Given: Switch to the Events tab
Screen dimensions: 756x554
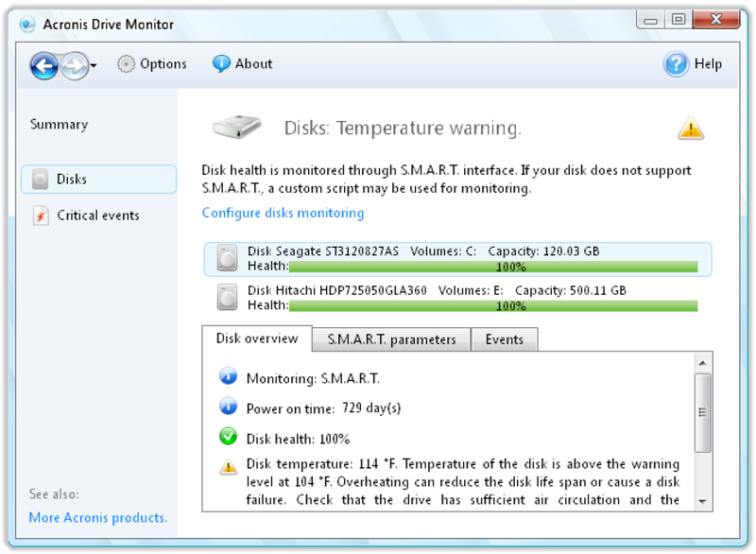Looking at the screenshot, I should point(505,339).
